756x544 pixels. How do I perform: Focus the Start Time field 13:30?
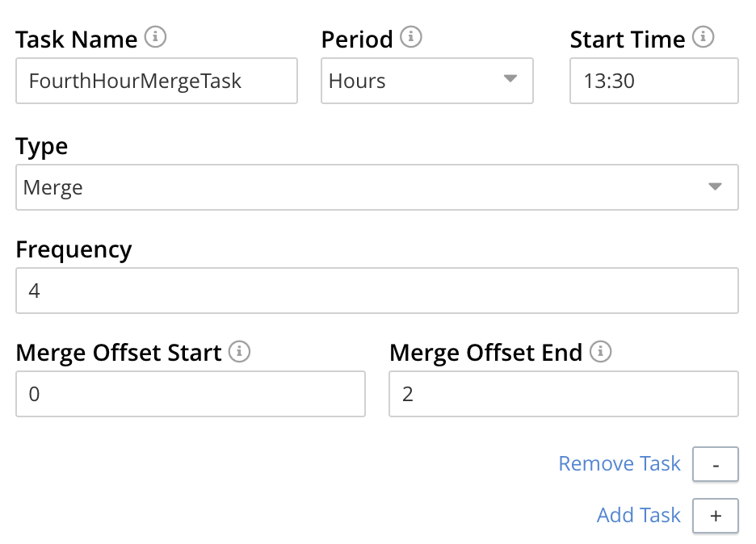(x=653, y=81)
